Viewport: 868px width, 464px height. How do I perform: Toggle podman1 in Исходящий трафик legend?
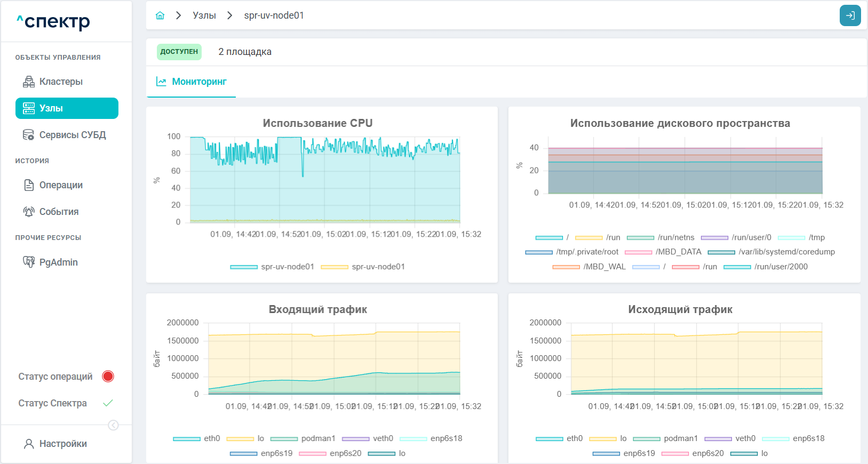[665, 438]
